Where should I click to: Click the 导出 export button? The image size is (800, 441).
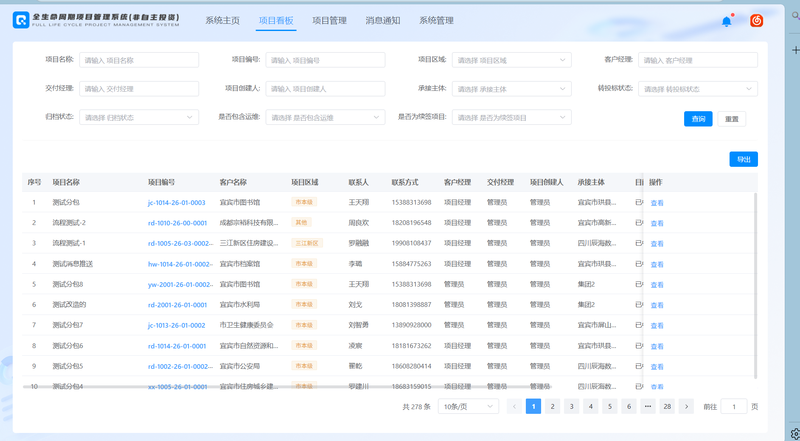click(743, 159)
